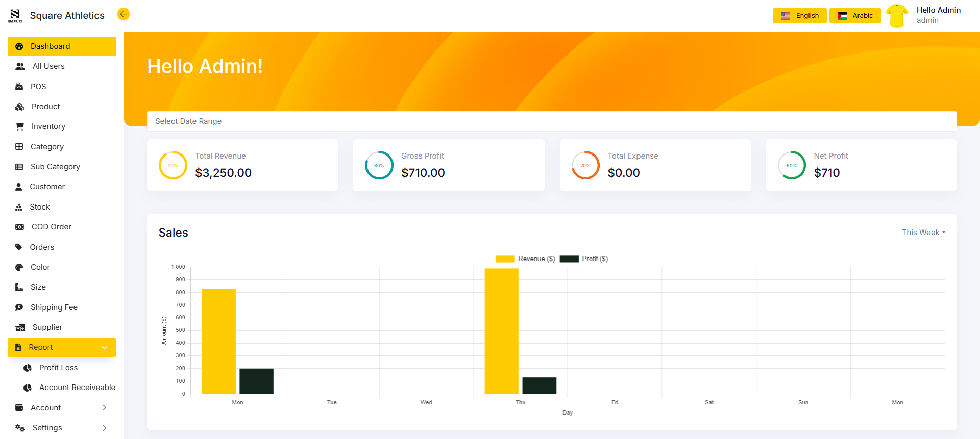
Task: Collapse the Report menu chevron
Action: point(105,348)
